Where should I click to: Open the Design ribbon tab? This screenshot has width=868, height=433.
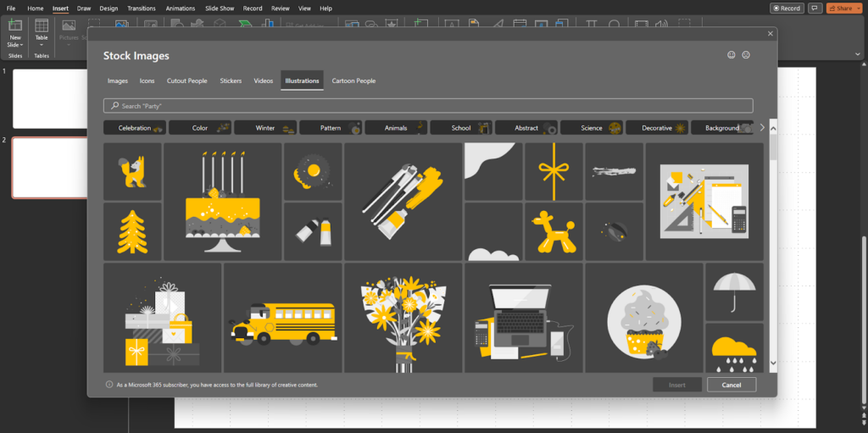[x=108, y=8]
